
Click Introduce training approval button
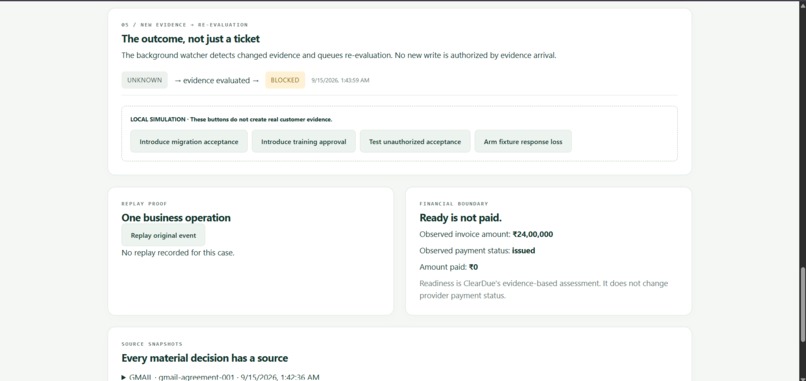[304, 141]
